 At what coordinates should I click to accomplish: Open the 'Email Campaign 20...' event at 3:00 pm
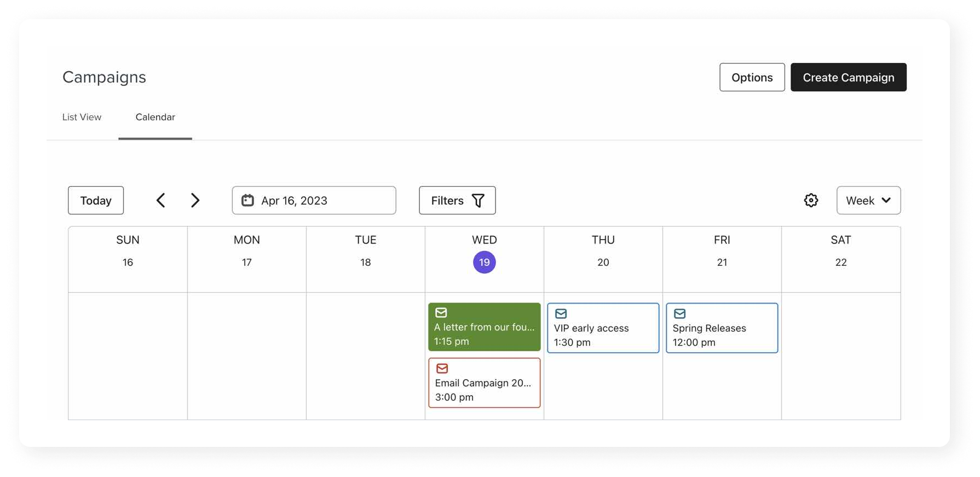(x=484, y=383)
